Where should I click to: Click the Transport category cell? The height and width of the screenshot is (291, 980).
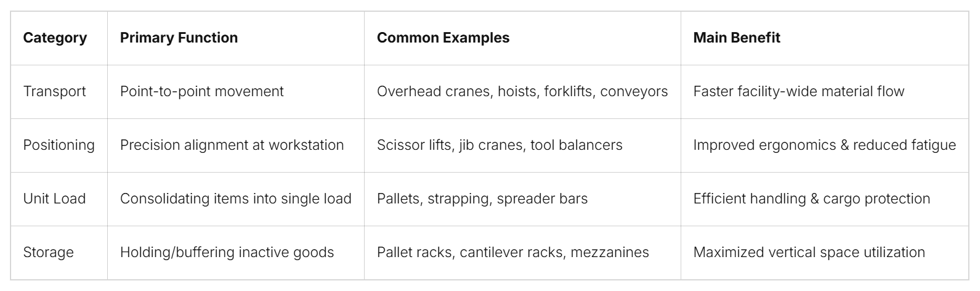coord(59,92)
